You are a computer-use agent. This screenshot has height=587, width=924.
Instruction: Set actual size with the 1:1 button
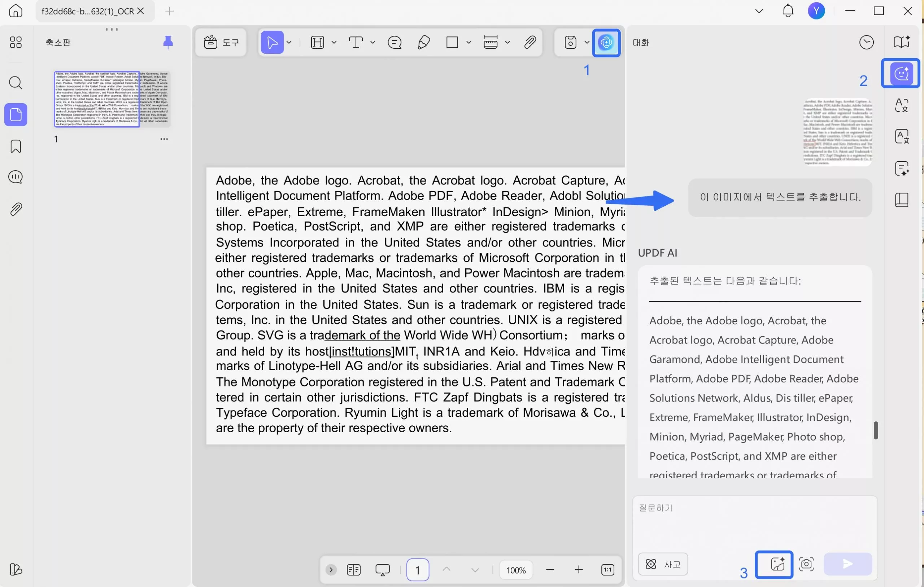coord(607,570)
